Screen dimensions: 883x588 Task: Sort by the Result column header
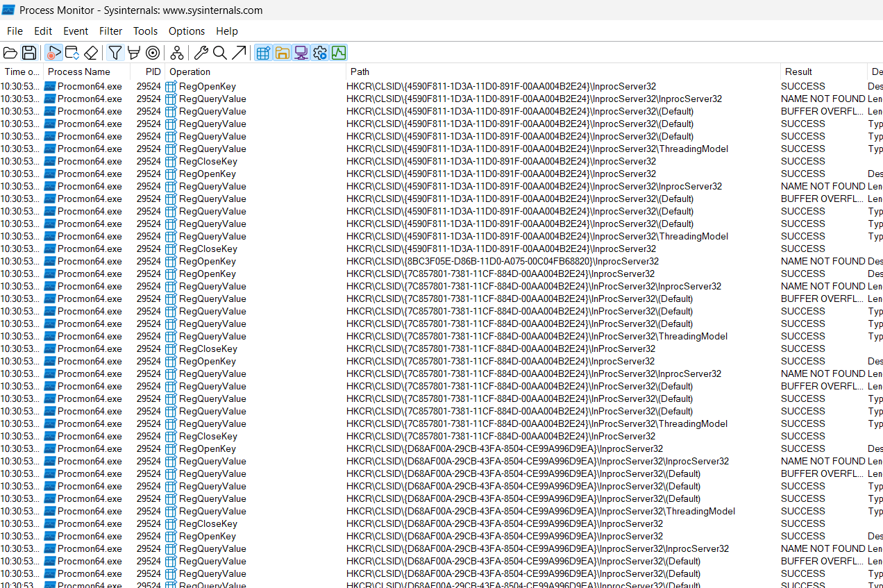[x=824, y=72]
